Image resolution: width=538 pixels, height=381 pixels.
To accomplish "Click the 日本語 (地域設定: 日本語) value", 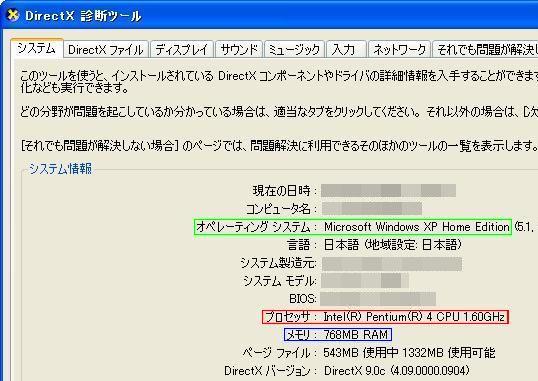I will coord(393,245).
